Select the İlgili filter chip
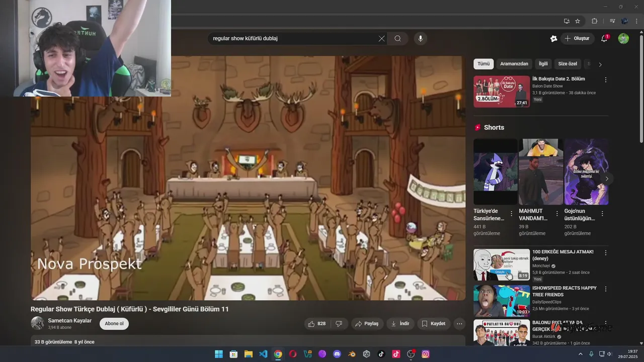 [x=543, y=64]
